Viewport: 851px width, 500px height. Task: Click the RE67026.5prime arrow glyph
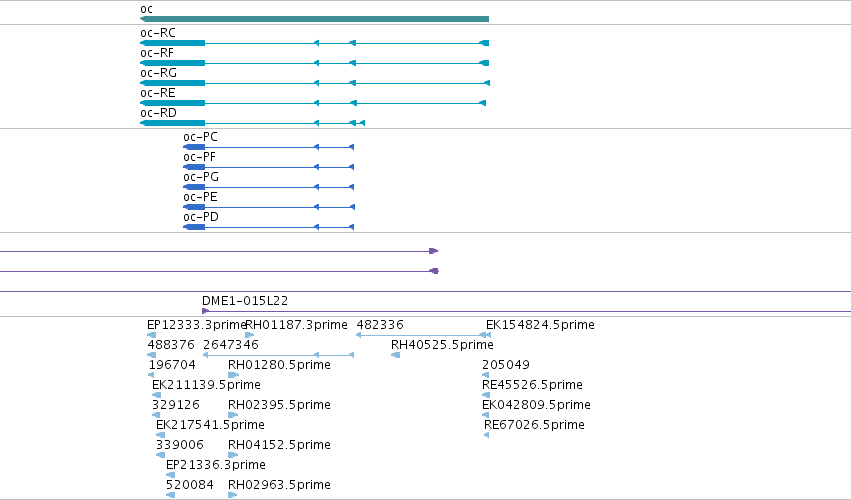click(486, 435)
